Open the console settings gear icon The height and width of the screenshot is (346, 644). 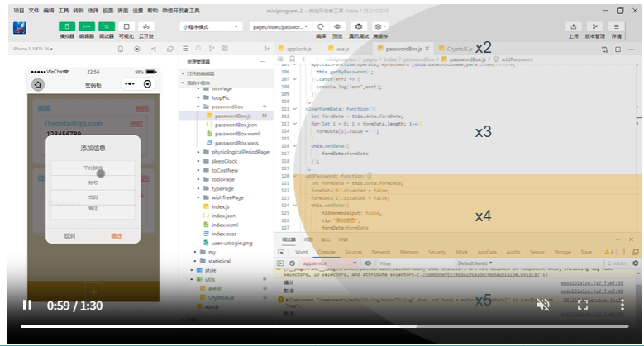pyautogui.click(x=636, y=263)
